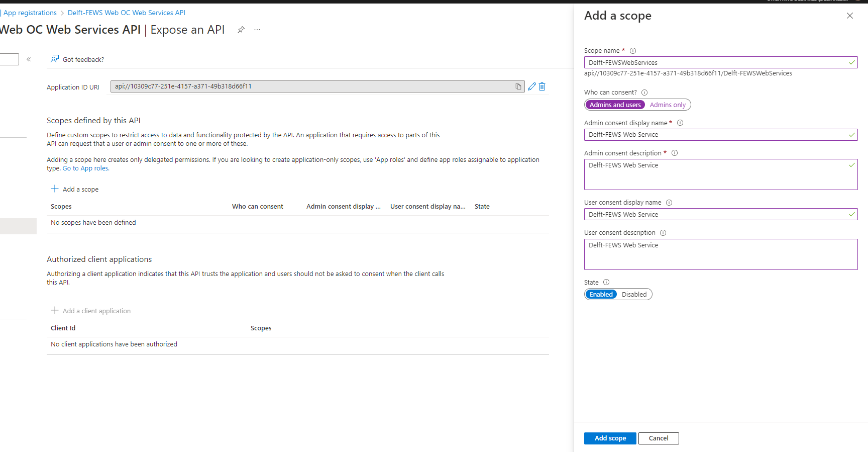Screen dimensions: 868x452
Task: Click the Application ID URI field
Action: [317, 86]
